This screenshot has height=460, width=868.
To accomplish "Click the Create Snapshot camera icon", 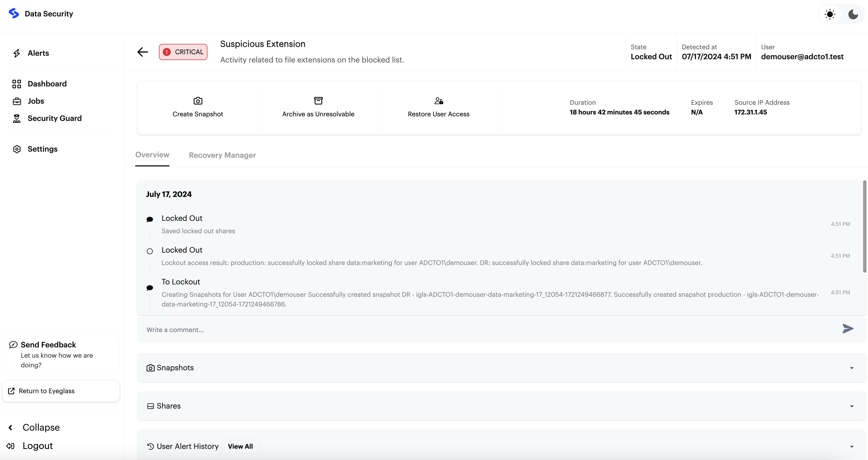I will coord(198,101).
